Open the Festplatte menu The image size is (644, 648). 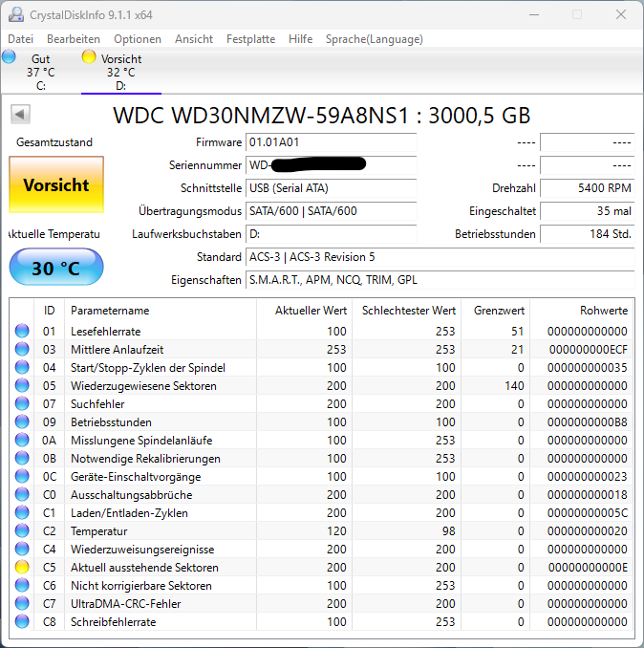pos(250,39)
